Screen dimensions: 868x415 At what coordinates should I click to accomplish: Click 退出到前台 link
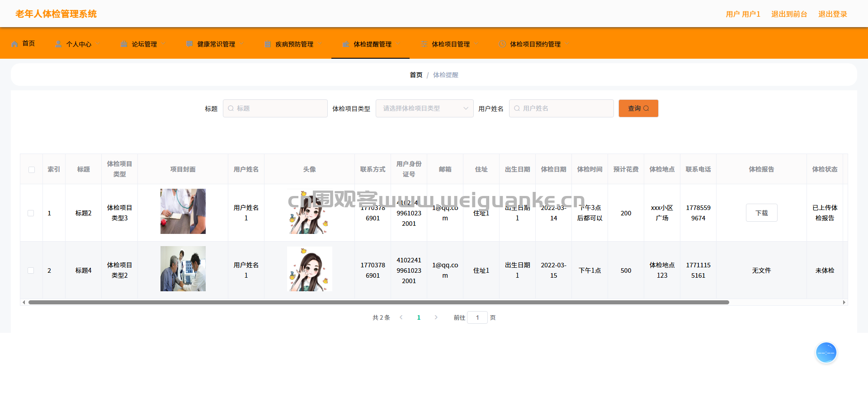[789, 14]
